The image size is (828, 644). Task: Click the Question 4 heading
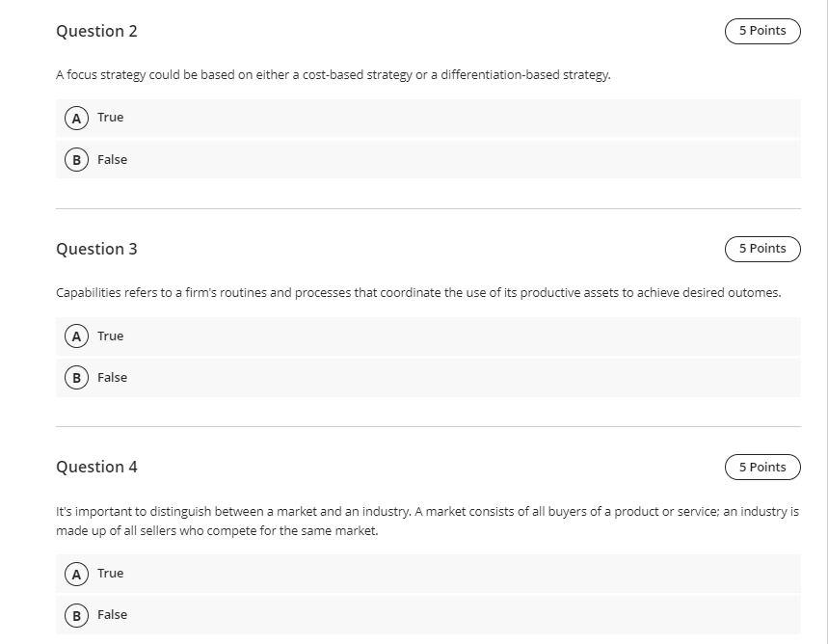click(96, 467)
